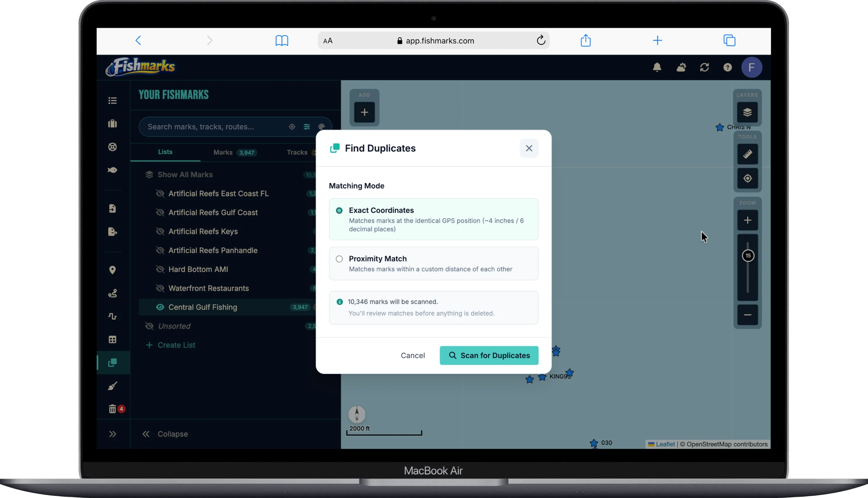Toggle visibility of Hard Bottom AMI
868x498 pixels.
pyautogui.click(x=160, y=269)
